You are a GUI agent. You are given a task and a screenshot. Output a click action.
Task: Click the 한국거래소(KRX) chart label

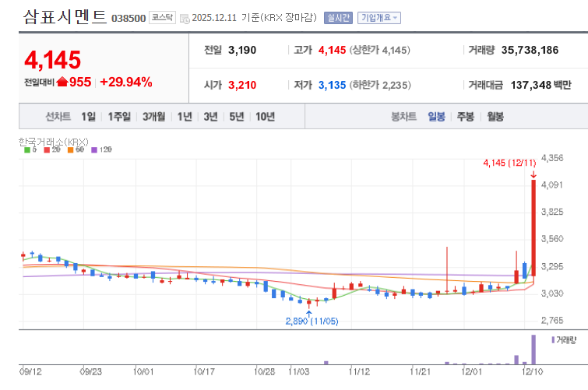coord(53,142)
